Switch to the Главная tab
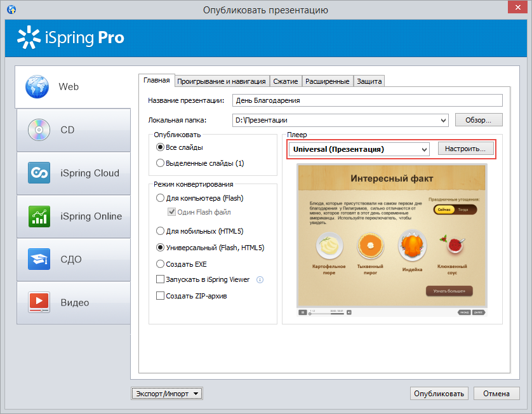Image resolution: width=532 pixels, height=414 pixels. coord(156,81)
